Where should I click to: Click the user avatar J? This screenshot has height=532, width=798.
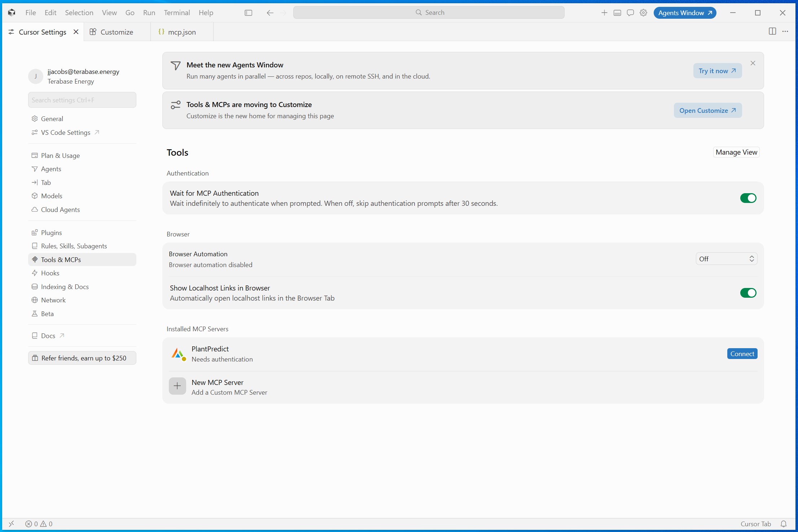point(35,76)
